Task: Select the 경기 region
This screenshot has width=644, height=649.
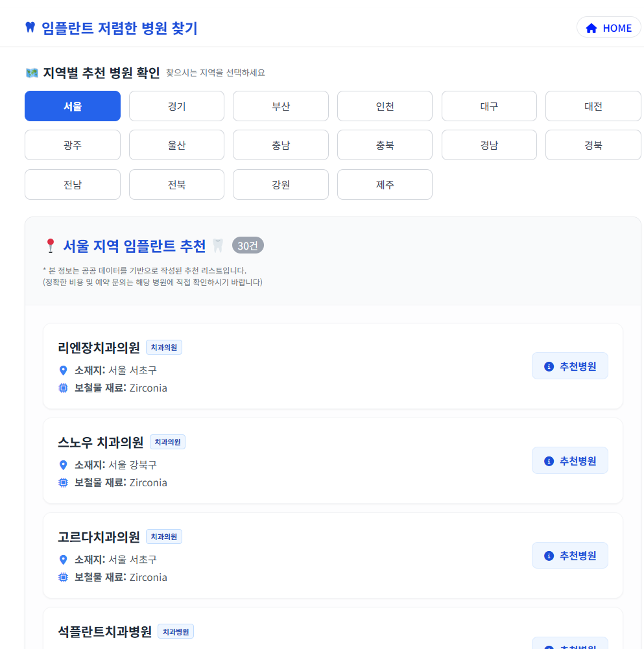Action: (x=176, y=106)
